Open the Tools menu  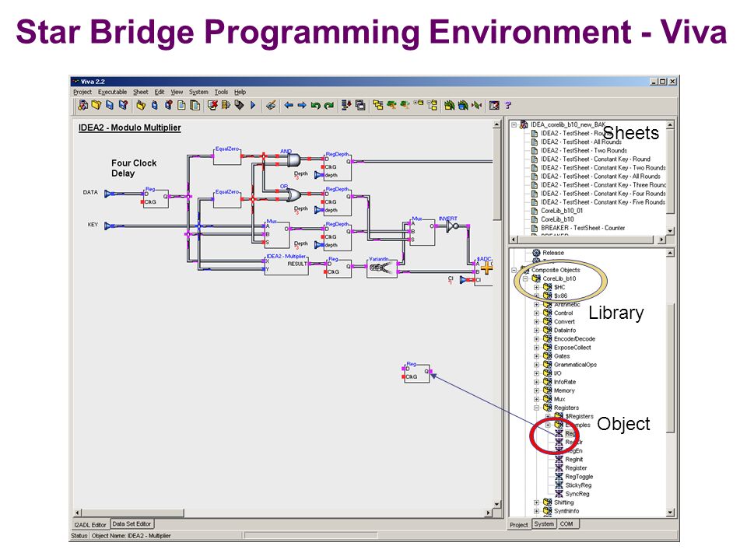pos(221,92)
